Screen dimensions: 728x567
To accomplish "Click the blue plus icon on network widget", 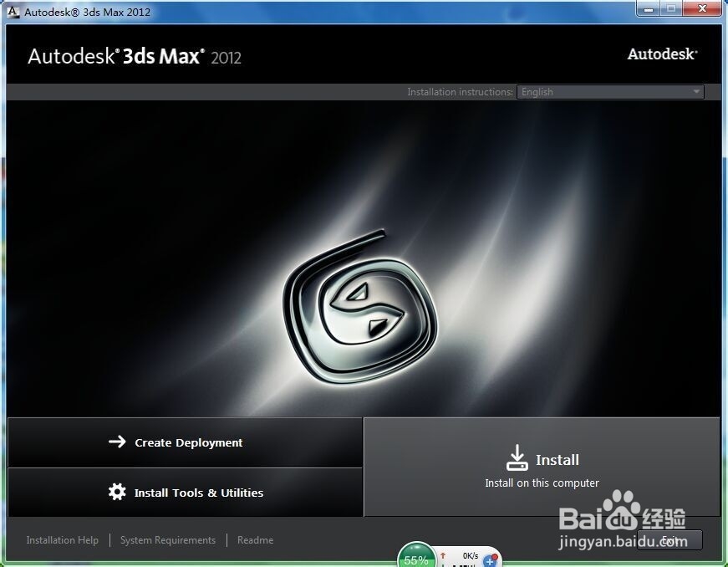I will click(490, 561).
